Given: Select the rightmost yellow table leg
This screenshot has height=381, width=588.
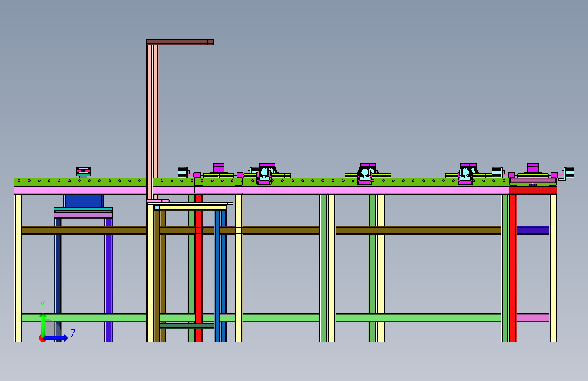Looking at the screenshot, I should tap(553, 268).
